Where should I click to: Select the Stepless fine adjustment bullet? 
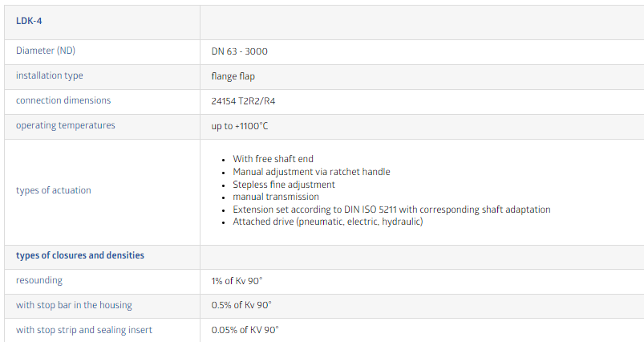pyautogui.click(x=284, y=185)
